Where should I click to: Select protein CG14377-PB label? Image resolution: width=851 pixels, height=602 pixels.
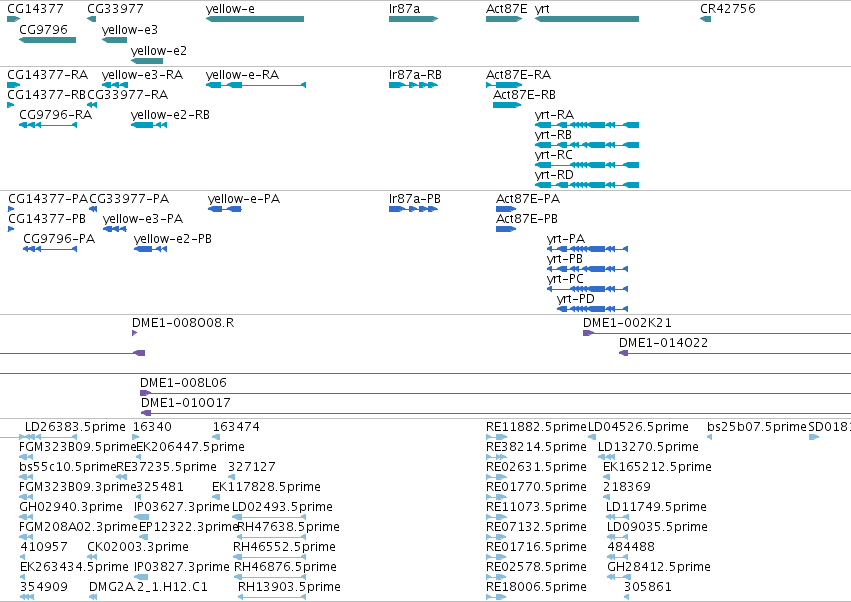pyautogui.click(x=47, y=219)
